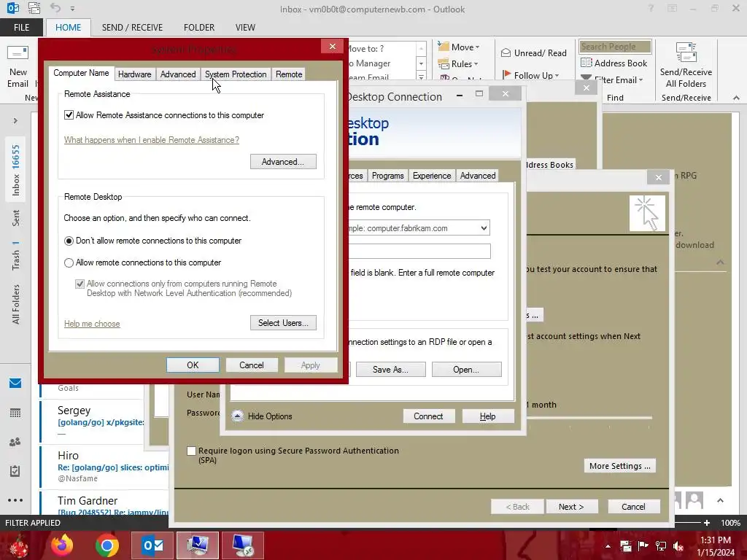The width and height of the screenshot is (747, 560).
Task: Open the Hiro email in message list
Action: [105, 467]
